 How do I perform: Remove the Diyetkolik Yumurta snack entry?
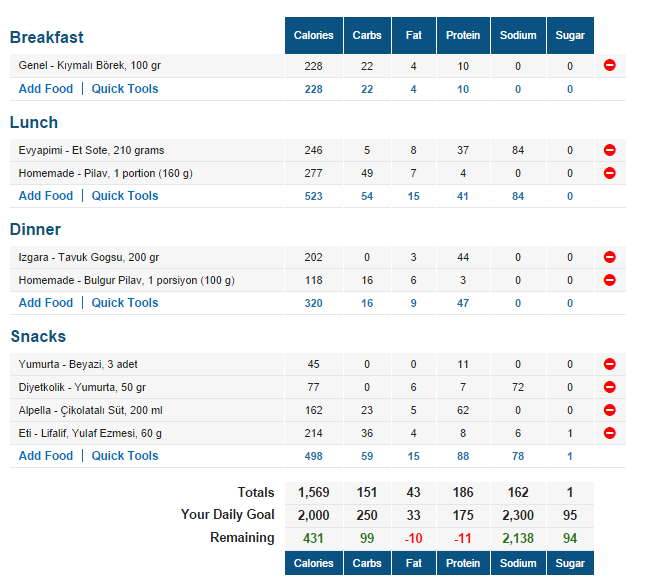pos(609,387)
